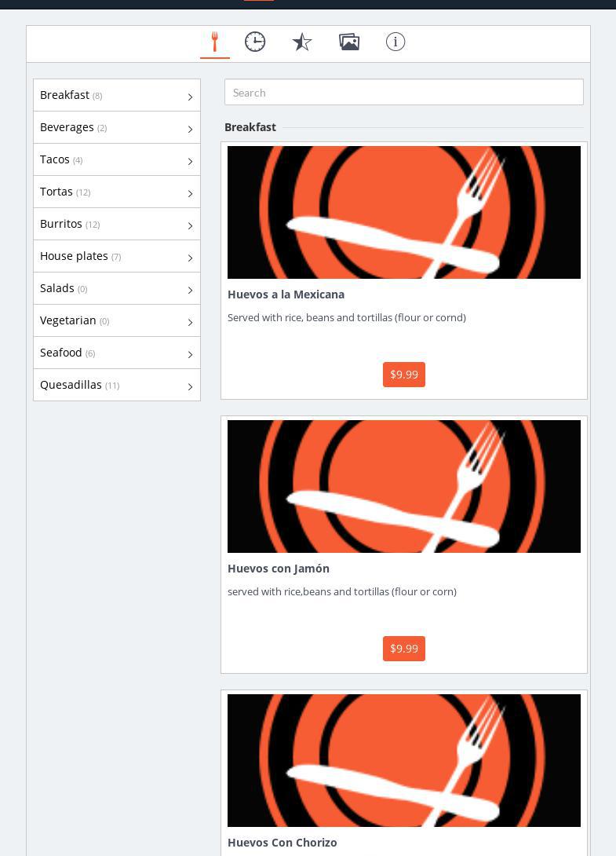Click the menu Search field
616x856 pixels.
[x=403, y=93]
